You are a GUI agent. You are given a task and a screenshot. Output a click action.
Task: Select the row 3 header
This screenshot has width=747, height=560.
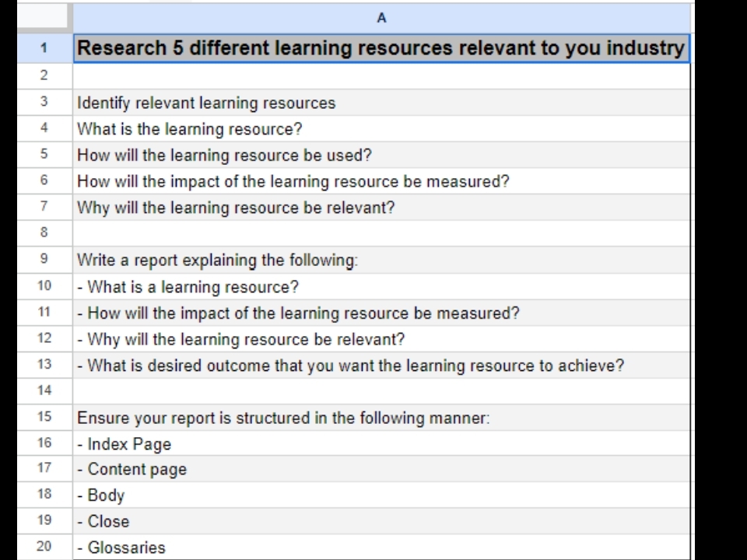[44, 103]
